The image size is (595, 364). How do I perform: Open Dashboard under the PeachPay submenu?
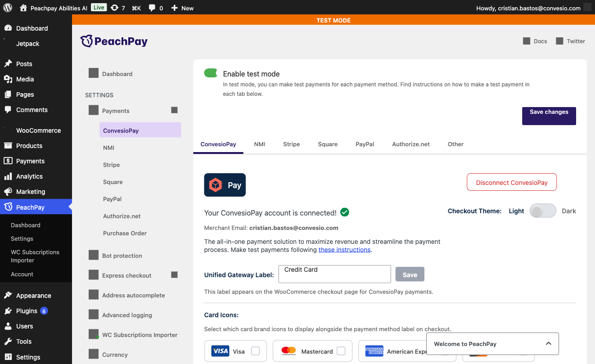(26, 225)
